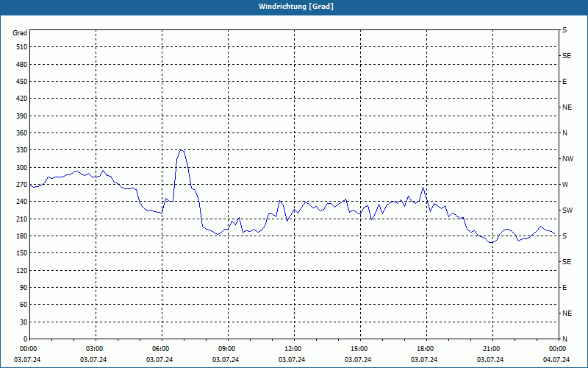Select the W compass label
This screenshot has width=588, height=368.
click(565, 185)
